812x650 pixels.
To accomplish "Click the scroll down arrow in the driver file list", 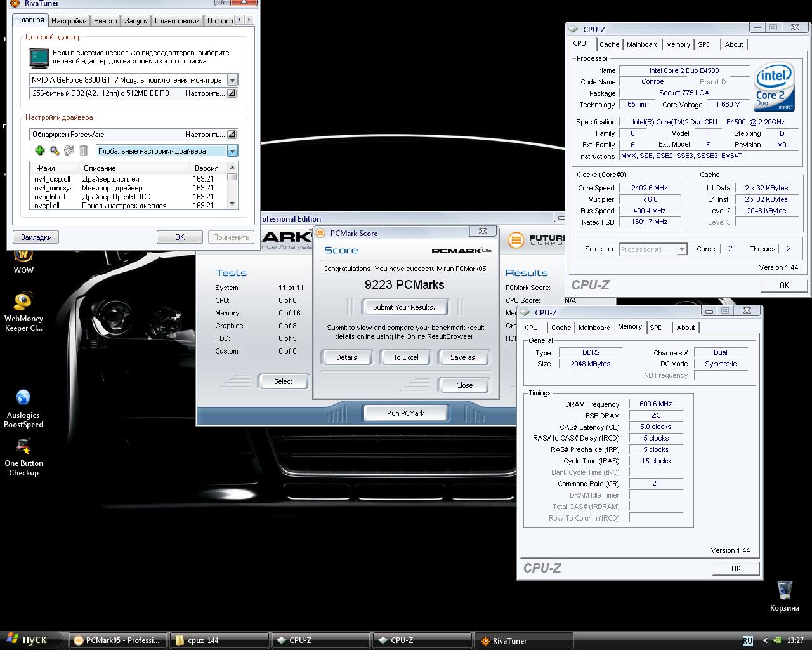I will click(232, 204).
